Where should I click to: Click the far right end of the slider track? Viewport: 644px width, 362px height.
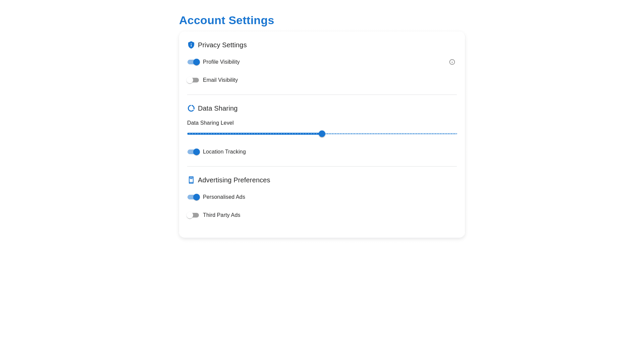[455, 134]
